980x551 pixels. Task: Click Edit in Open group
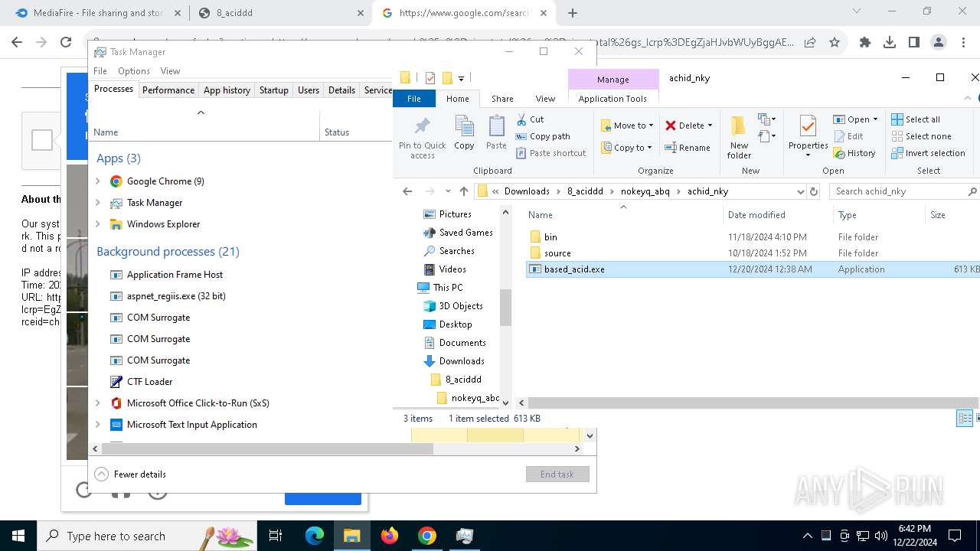point(848,136)
